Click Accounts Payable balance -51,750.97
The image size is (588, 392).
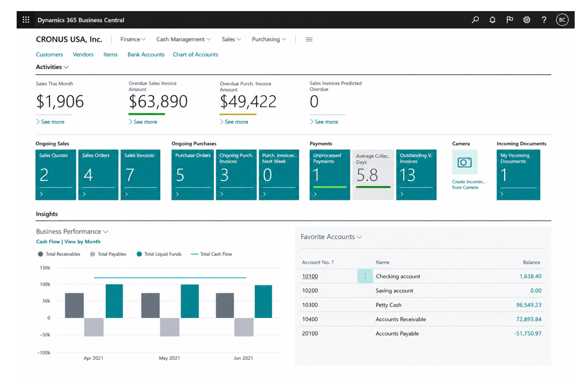pos(528,334)
